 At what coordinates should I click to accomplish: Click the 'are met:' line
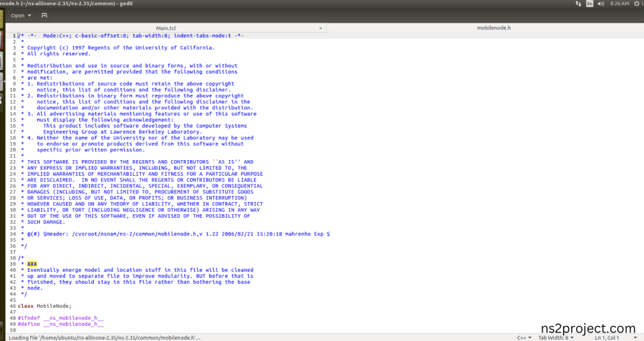coord(36,77)
